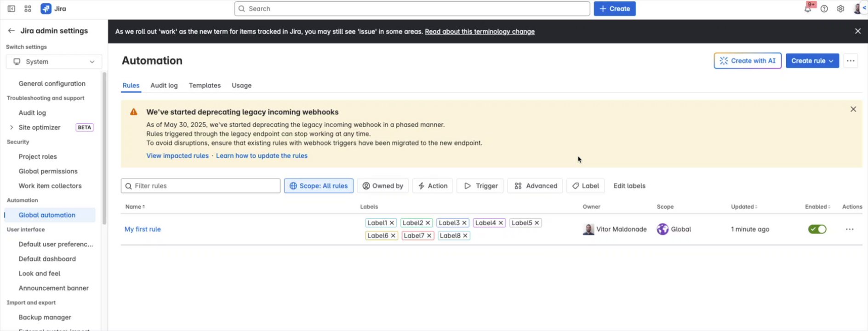Viewport: 868px width, 331px height.
Task: Disable the My first rule toggle
Action: coord(817,229)
